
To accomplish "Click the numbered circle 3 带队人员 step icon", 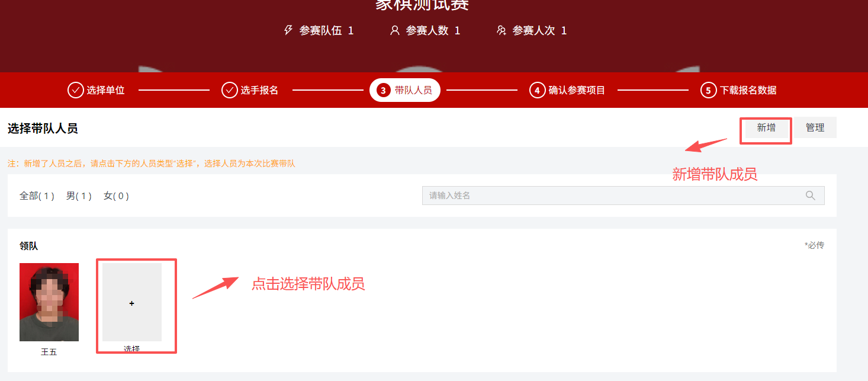I will pos(384,90).
